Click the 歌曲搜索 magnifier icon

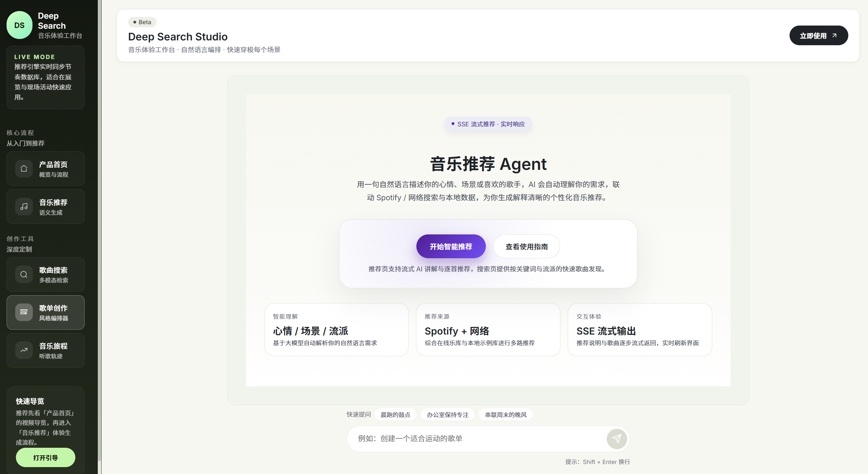24,274
